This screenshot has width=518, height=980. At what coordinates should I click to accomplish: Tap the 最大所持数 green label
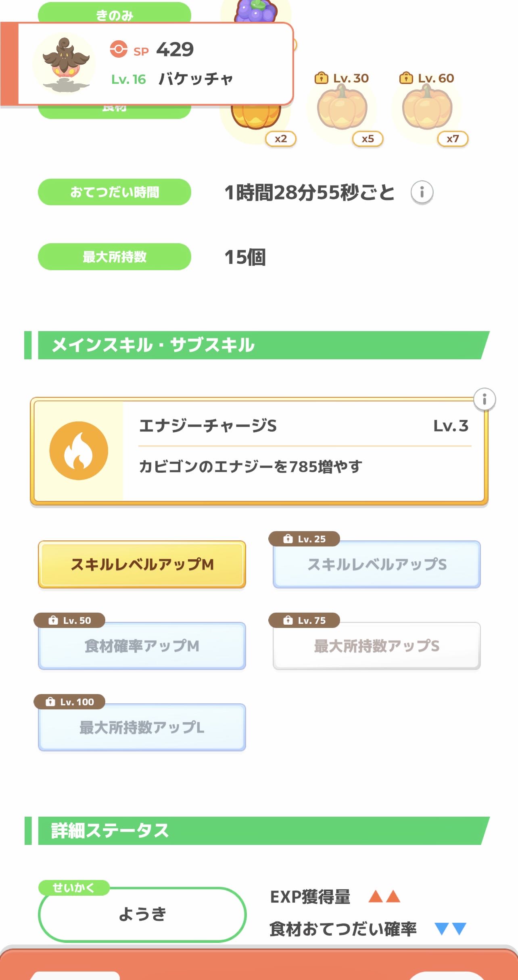[115, 256]
